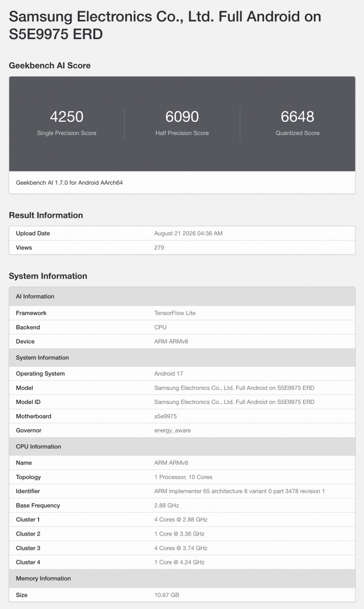Click the Views label
Screen dimensions: 364x609
pyautogui.click(x=24, y=248)
